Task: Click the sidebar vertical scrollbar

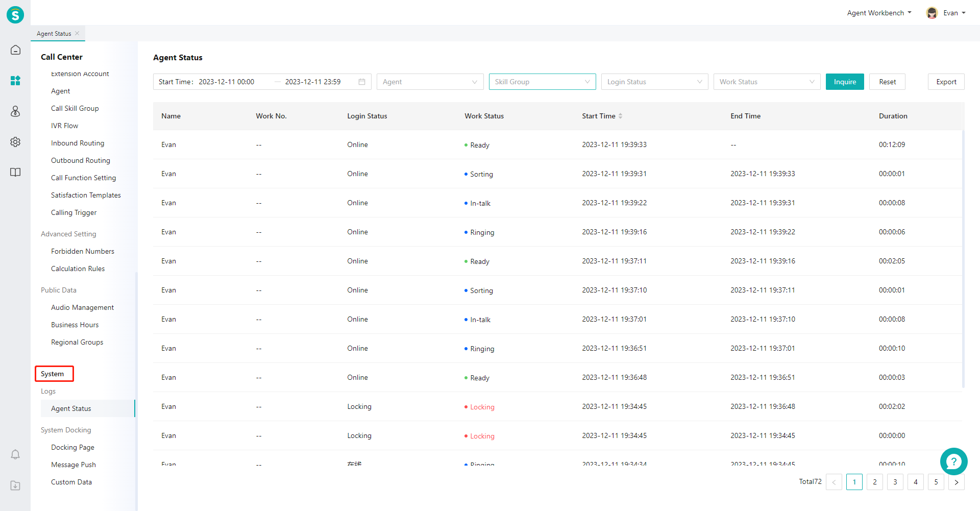Action: click(x=136, y=391)
